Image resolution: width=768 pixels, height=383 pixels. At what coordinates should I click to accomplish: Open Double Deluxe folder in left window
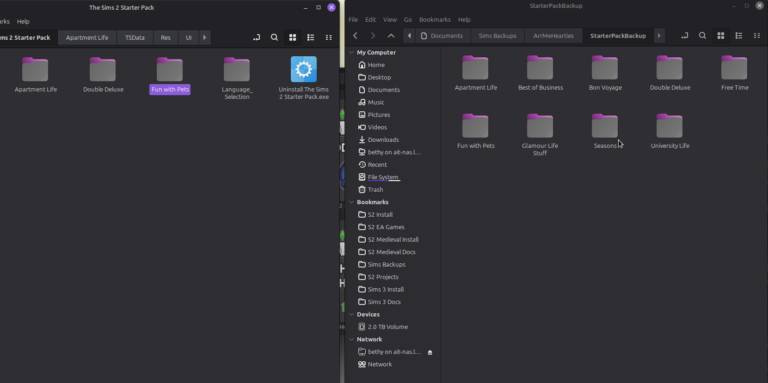point(103,70)
